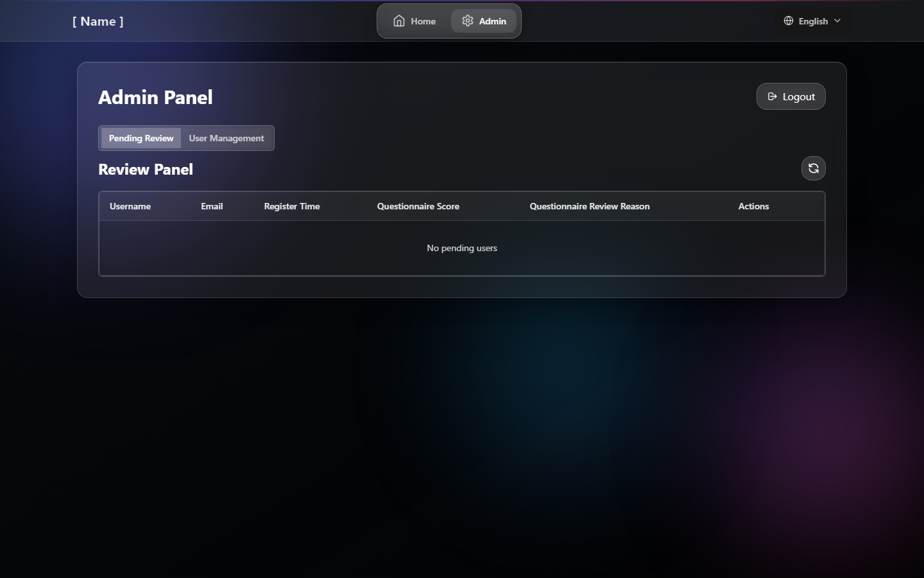This screenshot has height=578, width=924.
Task: Open the User Management tab
Action: pos(227,138)
